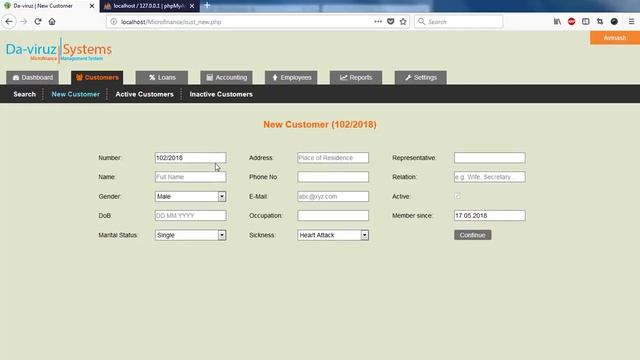Switch to the phpMyAdmin browser tab
Screen dimensions: 640x360
[x=149, y=6]
